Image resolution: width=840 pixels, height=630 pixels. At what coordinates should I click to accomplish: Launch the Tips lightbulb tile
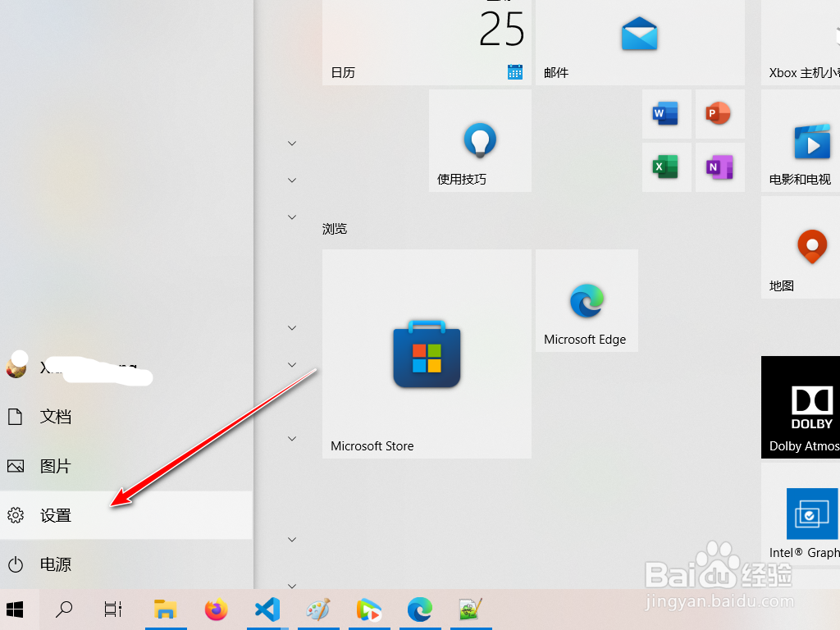click(x=480, y=140)
